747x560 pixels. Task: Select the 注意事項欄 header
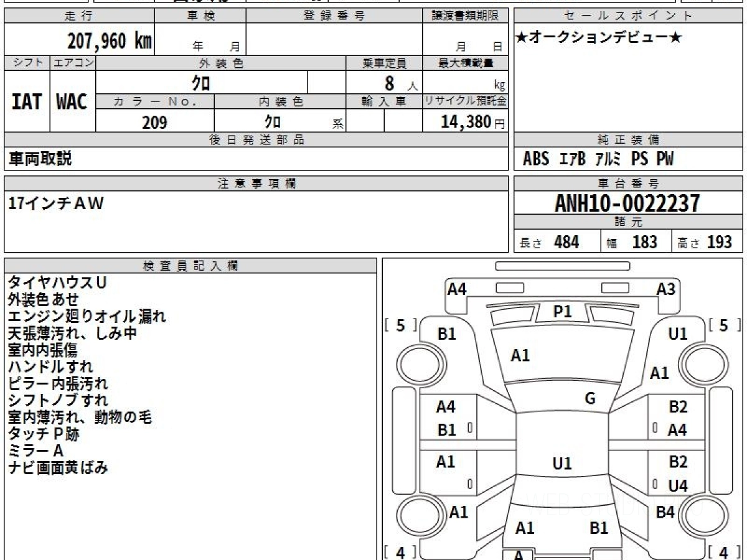(x=256, y=183)
